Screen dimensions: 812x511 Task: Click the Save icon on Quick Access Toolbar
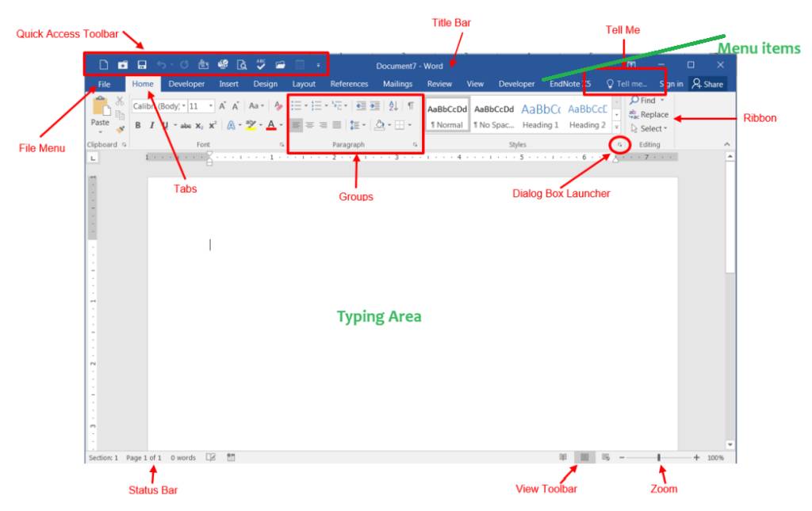[142, 63]
